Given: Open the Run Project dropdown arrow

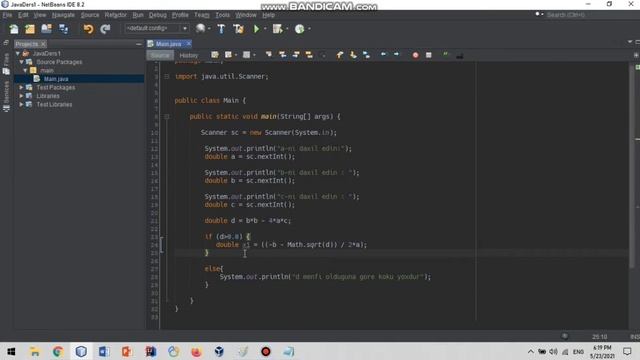Looking at the screenshot, I should point(265,29).
